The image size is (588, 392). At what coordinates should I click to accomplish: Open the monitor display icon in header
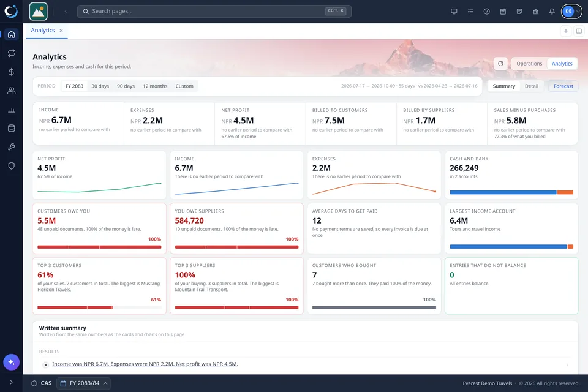pyautogui.click(x=454, y=11)
